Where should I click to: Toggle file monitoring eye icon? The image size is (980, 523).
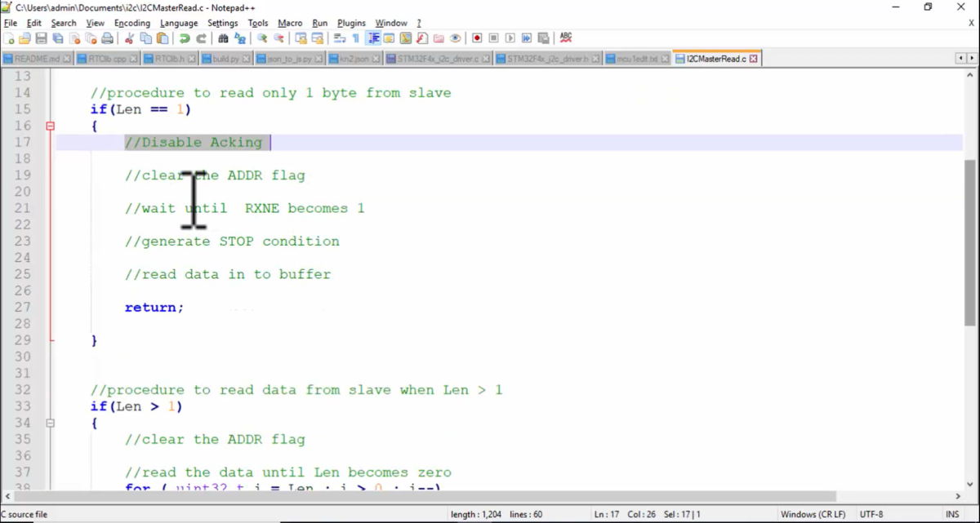pos(455,38)
